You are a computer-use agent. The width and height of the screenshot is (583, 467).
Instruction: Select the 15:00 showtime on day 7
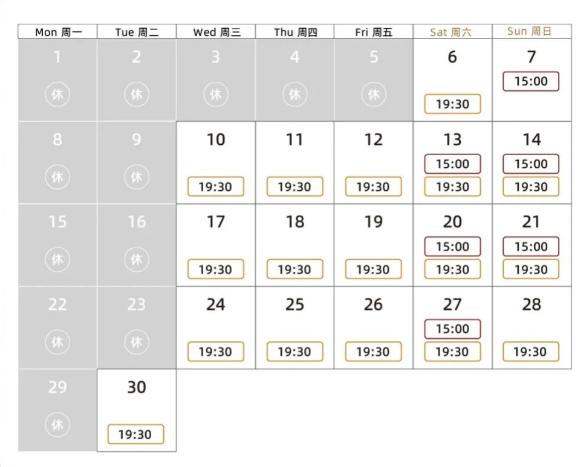pos(531,81)
